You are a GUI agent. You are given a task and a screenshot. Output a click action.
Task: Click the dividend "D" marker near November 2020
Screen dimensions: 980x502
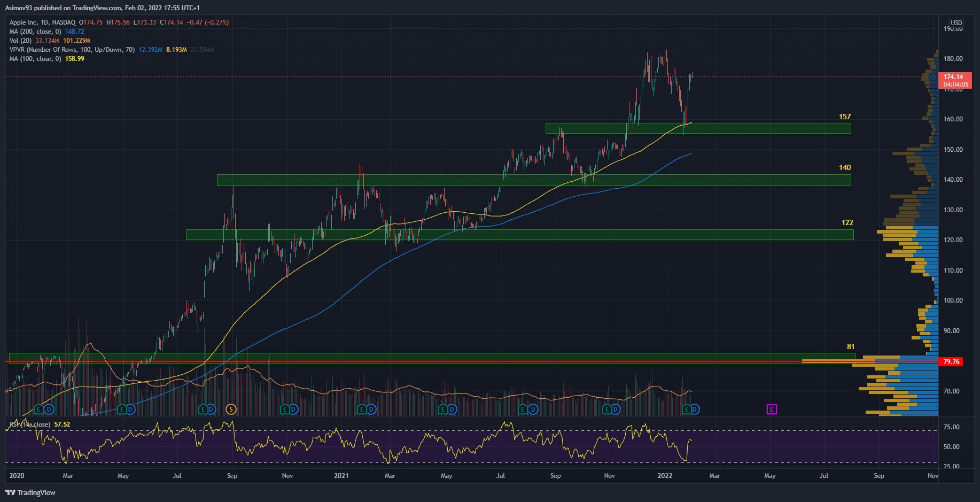[293, 409]
